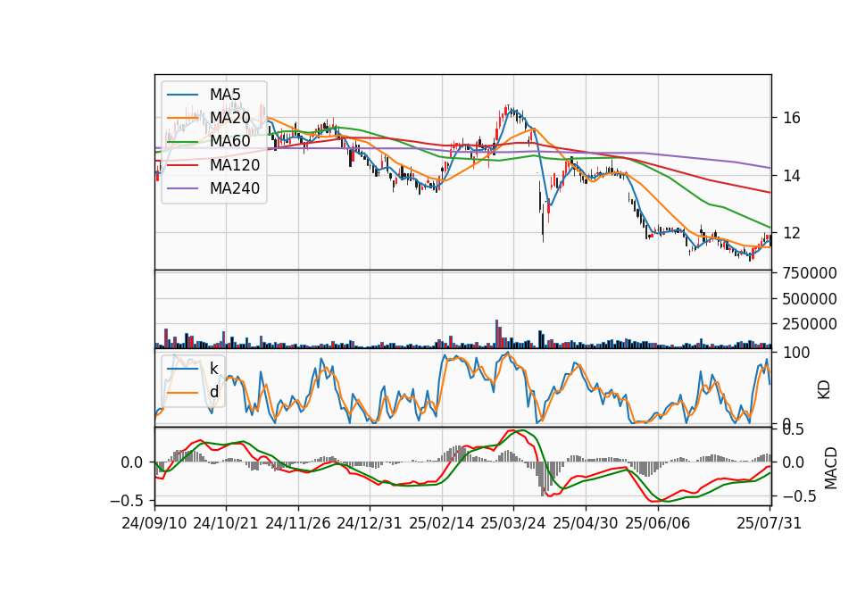Click the 24/10/21 date label

pos(226,523)
